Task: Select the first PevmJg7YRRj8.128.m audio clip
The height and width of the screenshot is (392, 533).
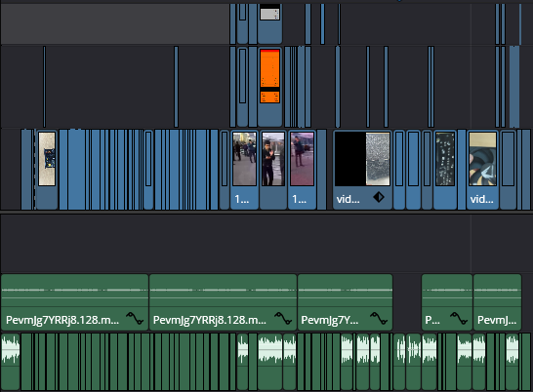Action: 75,302
